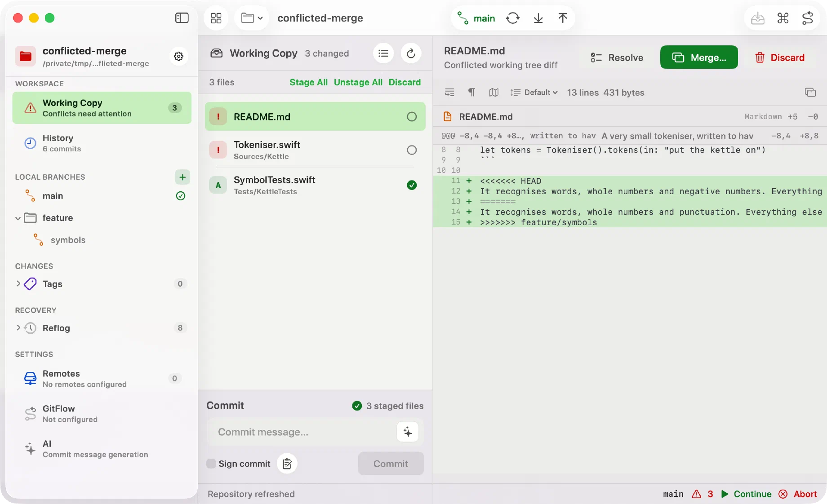Click Abort merge in status bar
The height and width of the screenshot is (504, 827).
pos(798,494)
